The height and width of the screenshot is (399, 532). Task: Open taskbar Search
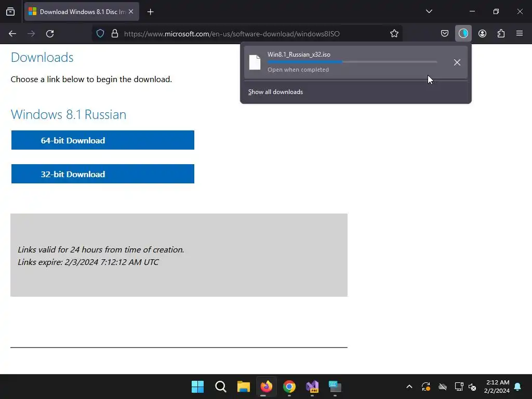[220, 387]
